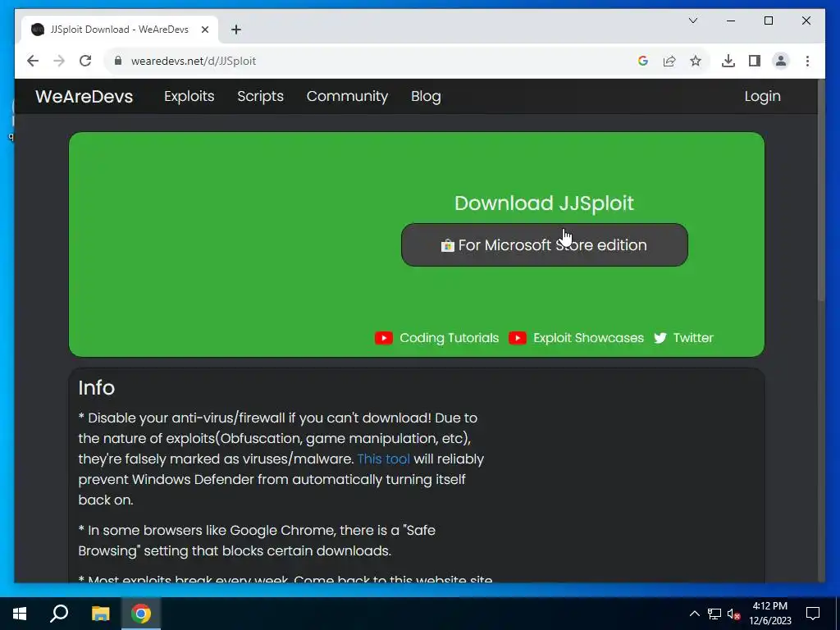Screen dimensions: 840x630
Task: Click the Download JJSploit heading
Action: point(544,203)
